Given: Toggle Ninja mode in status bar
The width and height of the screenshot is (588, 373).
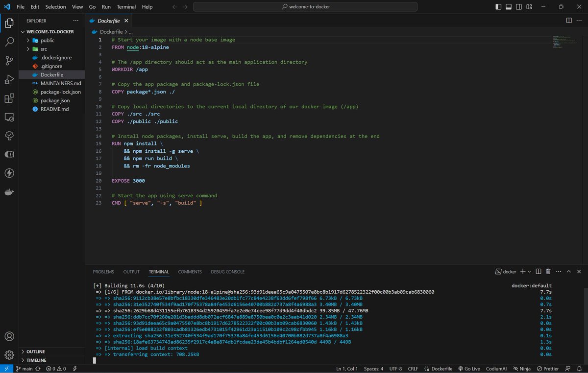Looking at the screenshot, I should [x=522, y=369].
